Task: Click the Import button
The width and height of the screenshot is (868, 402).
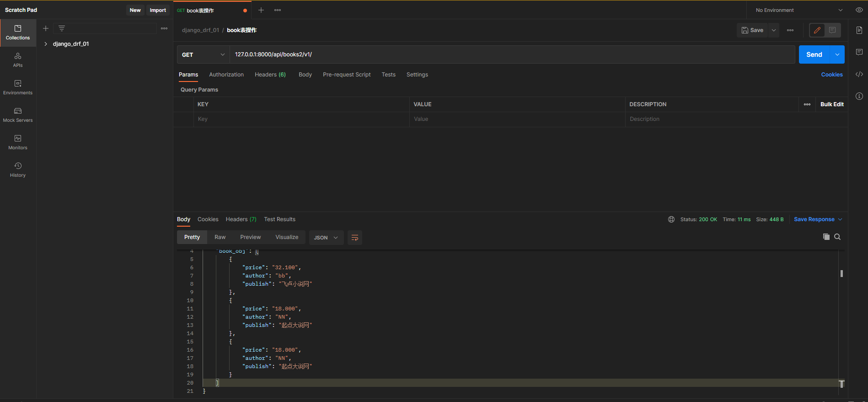Action: 158,10
